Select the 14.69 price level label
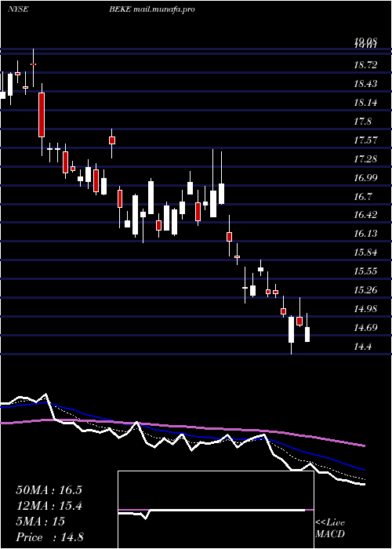392x549 pixels. pyautogui.click(x=366, y=328)
